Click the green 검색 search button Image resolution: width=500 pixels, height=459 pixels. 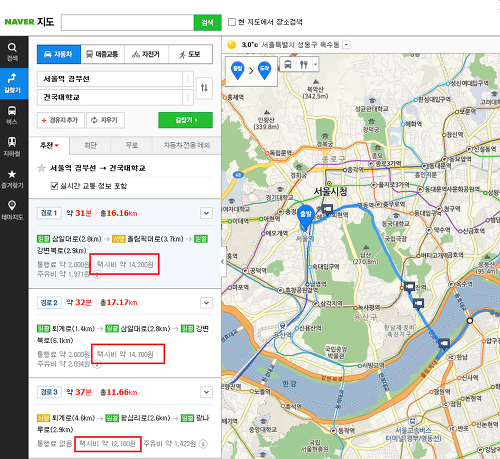click(207, 22)
